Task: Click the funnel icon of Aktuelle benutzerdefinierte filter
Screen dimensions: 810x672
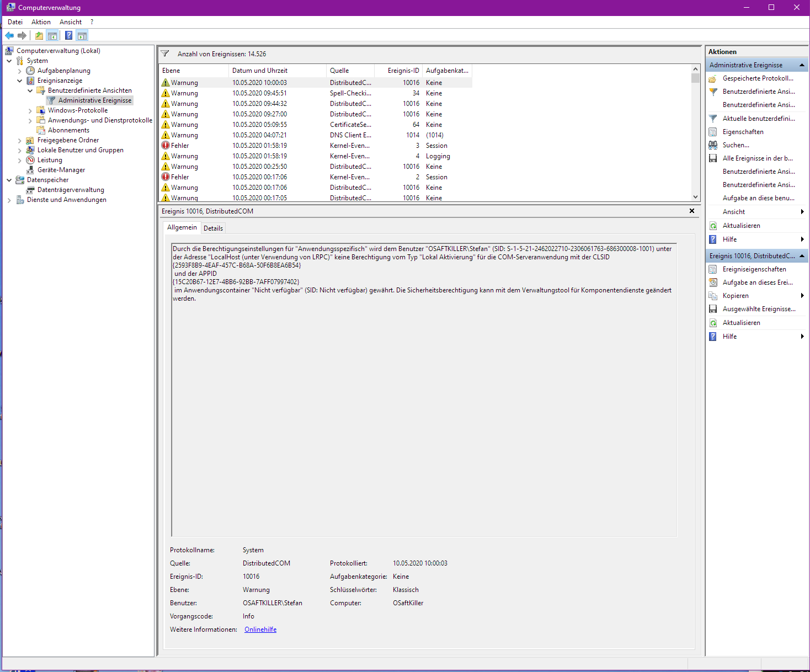Action: coord(713,119)
